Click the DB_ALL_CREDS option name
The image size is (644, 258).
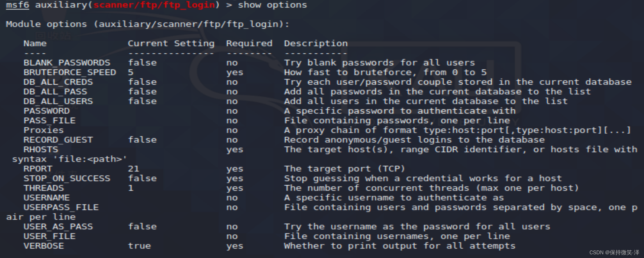coord(58,82)
